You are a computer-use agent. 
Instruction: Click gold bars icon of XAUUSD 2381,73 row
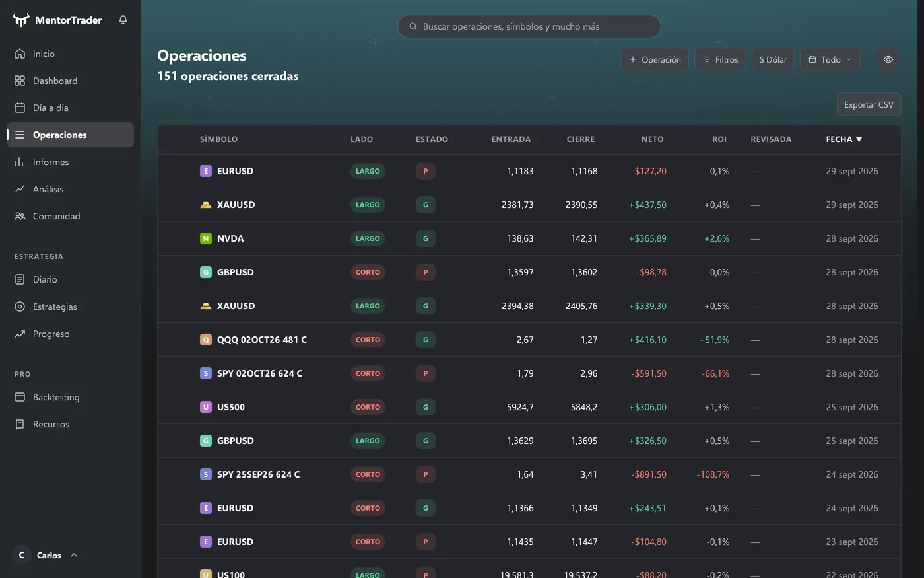[206, 205]
